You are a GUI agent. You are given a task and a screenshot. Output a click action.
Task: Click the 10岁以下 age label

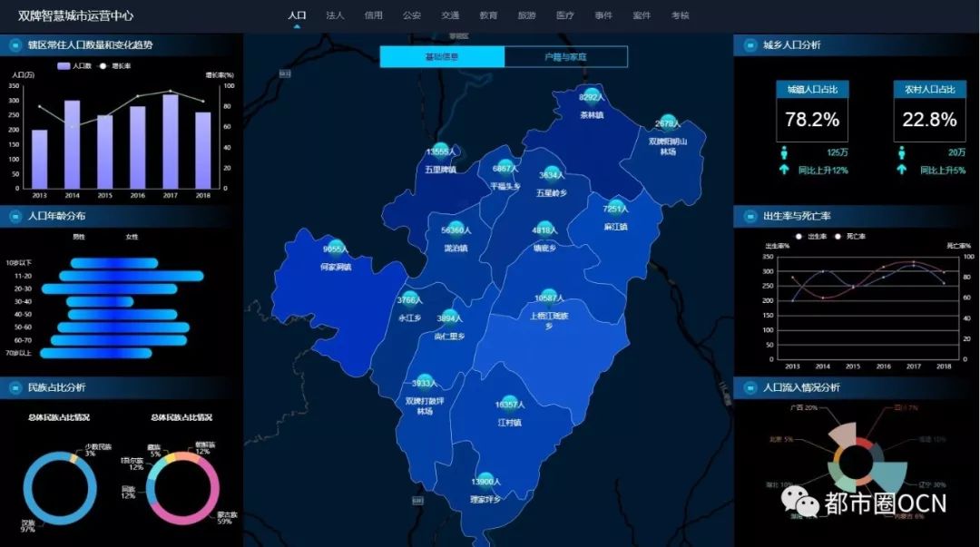19,262
